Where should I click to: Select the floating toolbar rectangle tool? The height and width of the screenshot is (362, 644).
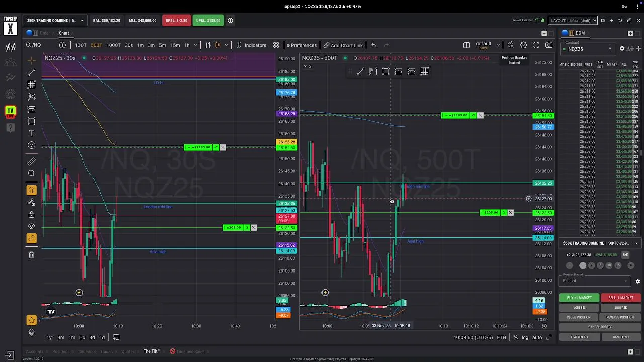click(x=386, y=72)
